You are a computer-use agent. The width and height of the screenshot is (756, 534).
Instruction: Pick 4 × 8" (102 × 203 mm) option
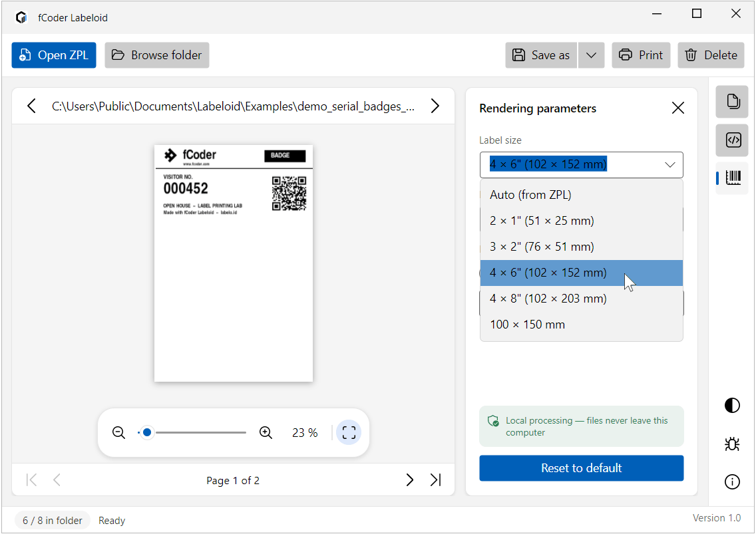(x=582, y=299)
